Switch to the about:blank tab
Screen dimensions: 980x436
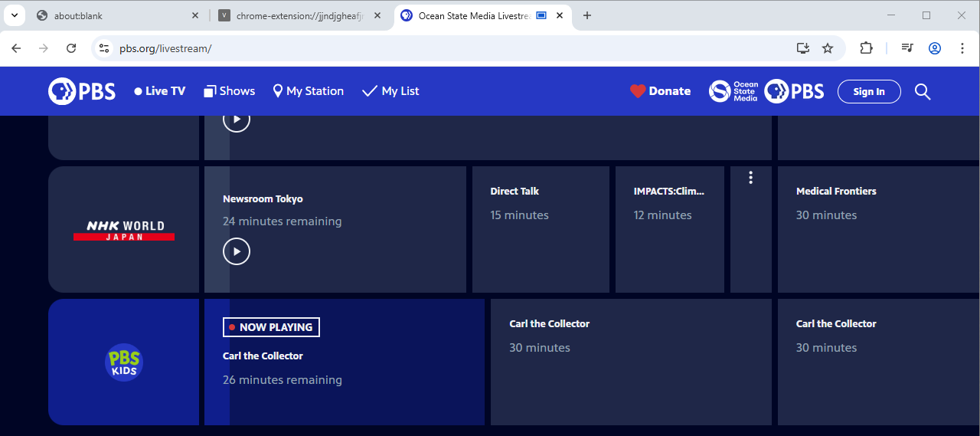pyautogui.click(x=107, y=15)
